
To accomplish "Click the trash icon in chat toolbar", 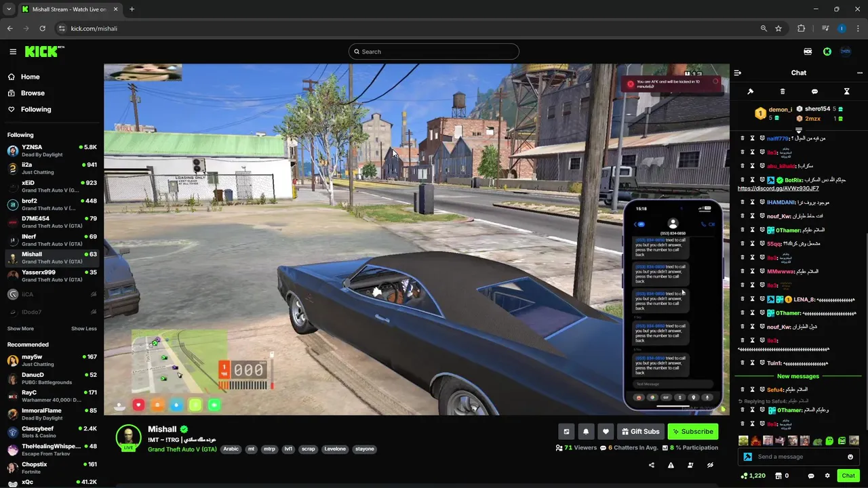I will [783, 91].
